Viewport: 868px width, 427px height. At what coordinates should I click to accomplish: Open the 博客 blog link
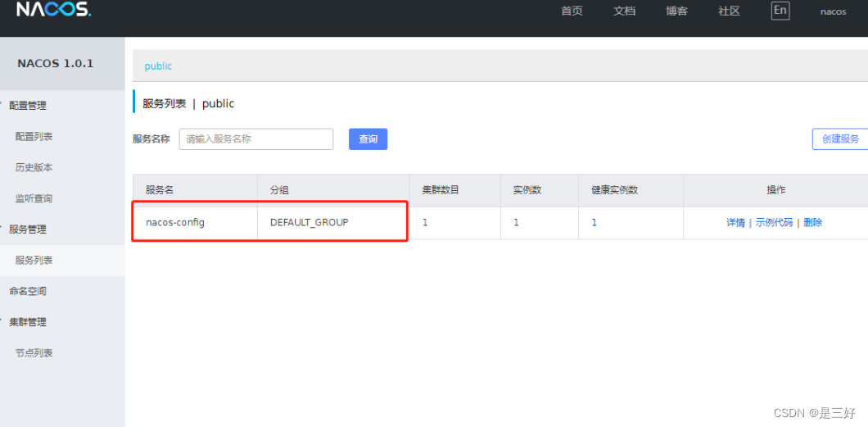coord(676,11)
